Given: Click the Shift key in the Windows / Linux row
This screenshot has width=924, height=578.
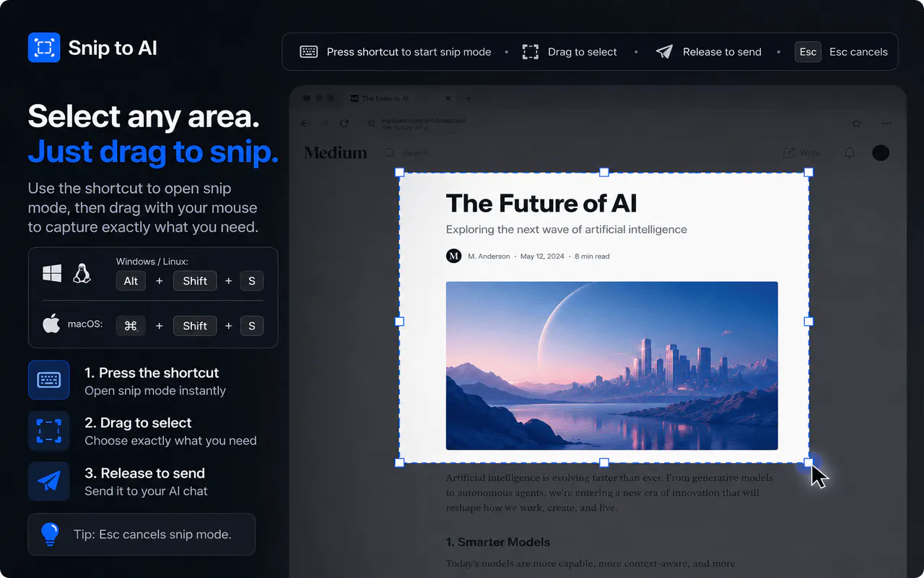Looking at the screenshot, I should point(195,281).
